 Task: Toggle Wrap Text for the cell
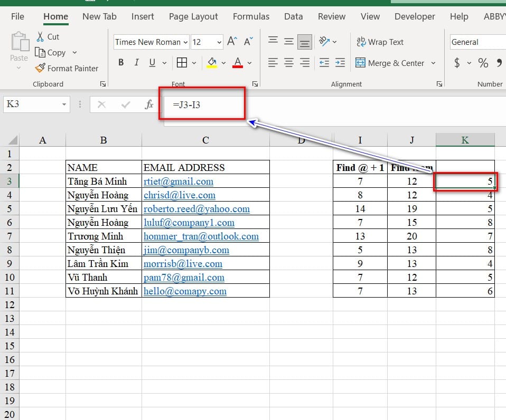[x=380, y=42]
